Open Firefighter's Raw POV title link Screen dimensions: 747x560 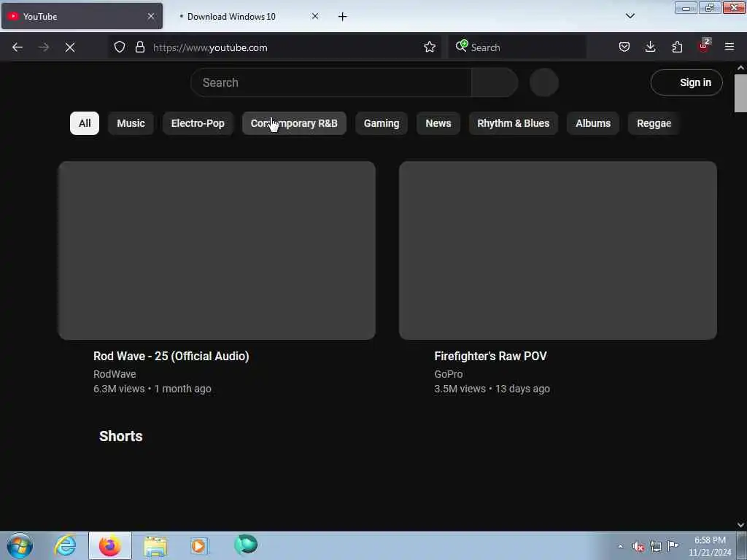490,356
